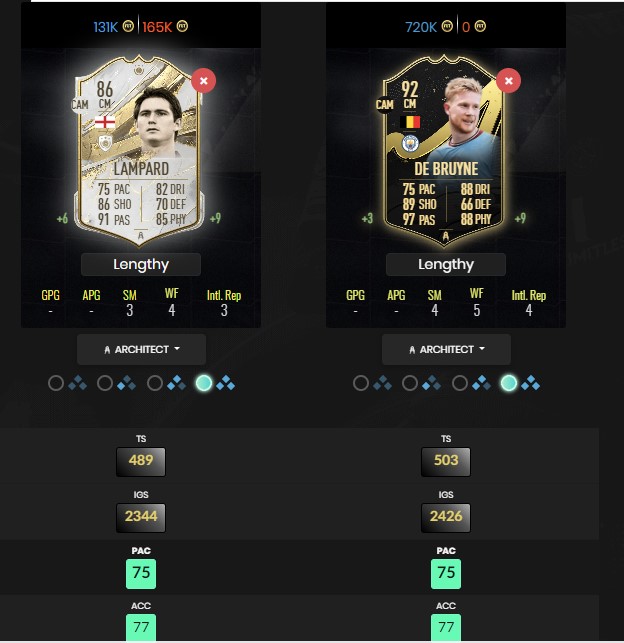Select Lampard's first chemistry level radio
624x643 pixels.
point(56,383)
